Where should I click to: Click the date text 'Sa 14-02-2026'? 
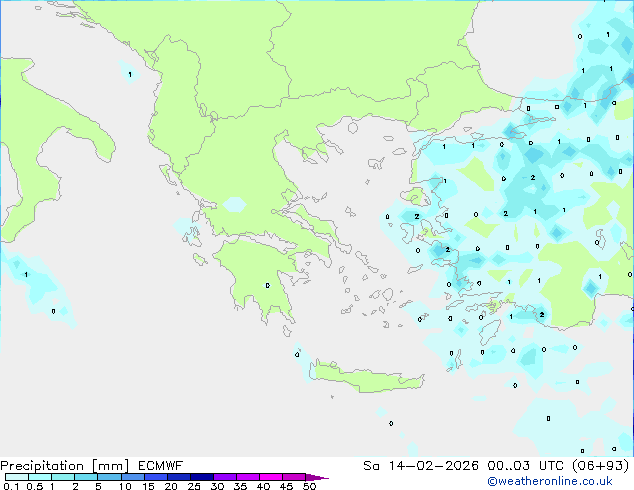click(421, 466)
